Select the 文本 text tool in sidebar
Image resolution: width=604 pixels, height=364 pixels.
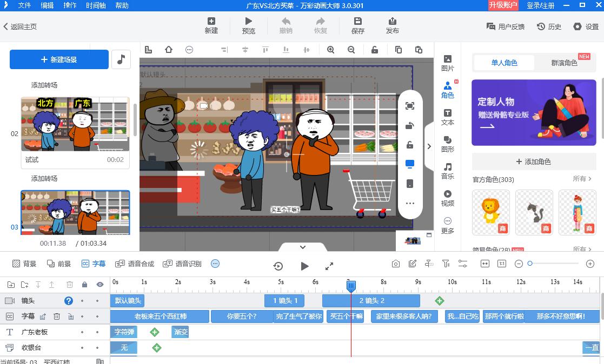point(448,117)
